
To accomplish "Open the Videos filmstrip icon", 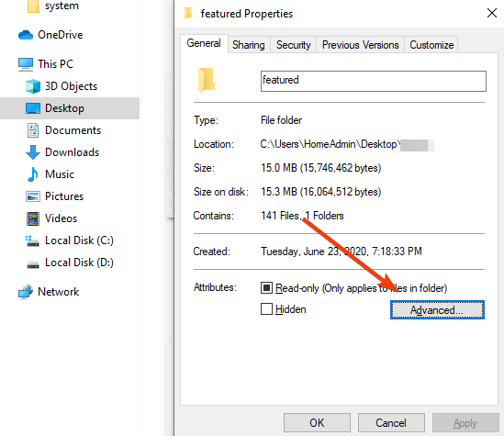I will click(33, 218).
